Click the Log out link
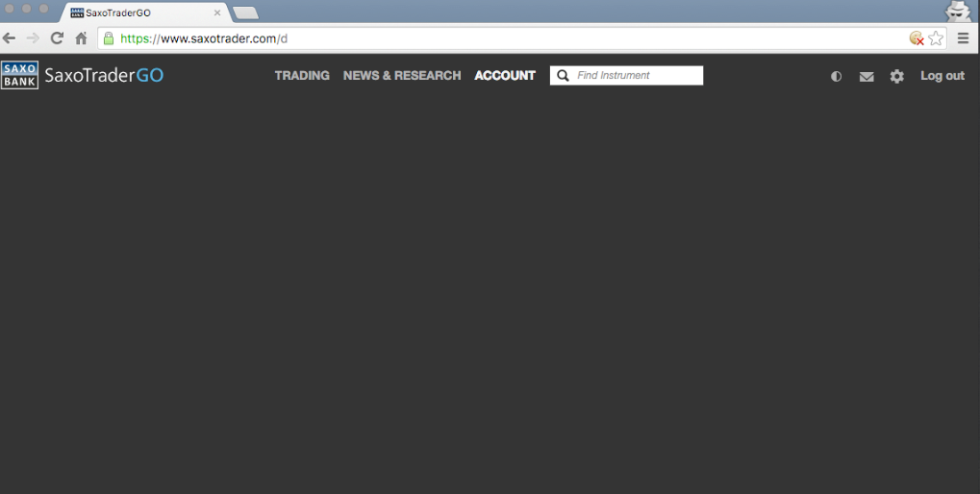The width and height of the screenshot is (980, 494). click(942, 75)
